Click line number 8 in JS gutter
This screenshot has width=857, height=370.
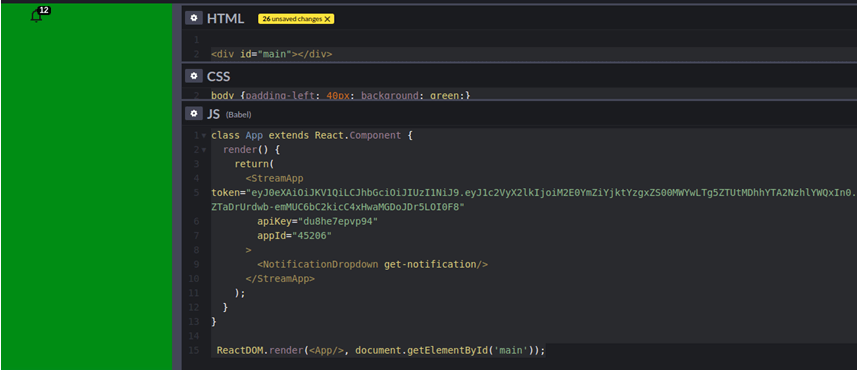[196, 250]
